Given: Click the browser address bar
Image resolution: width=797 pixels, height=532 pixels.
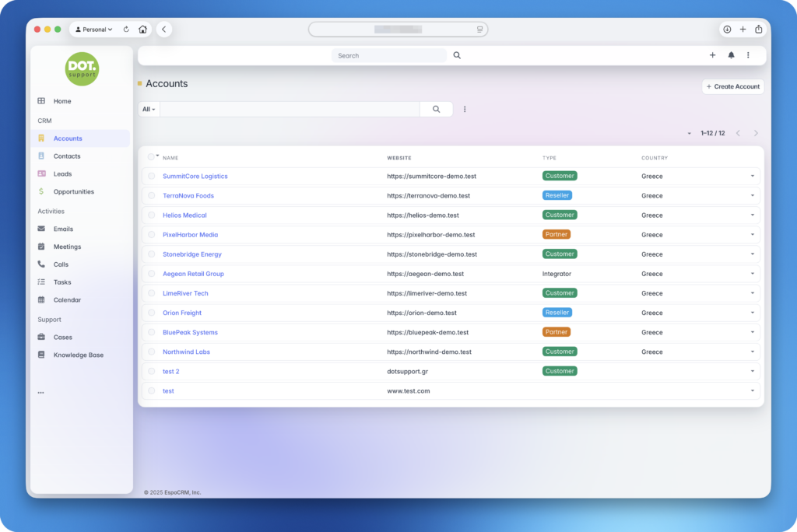Looking at the screenshot, I should [x=398, y=30].
